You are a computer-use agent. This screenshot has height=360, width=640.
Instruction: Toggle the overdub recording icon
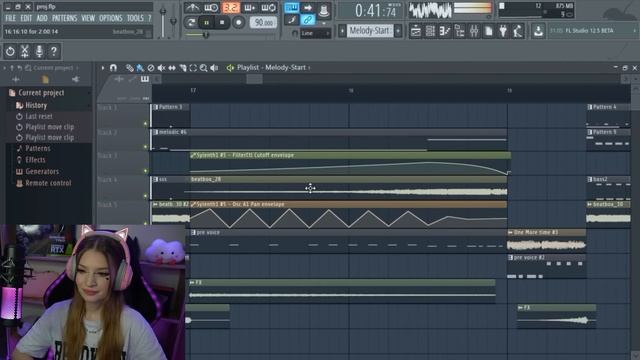click(249, 7)
